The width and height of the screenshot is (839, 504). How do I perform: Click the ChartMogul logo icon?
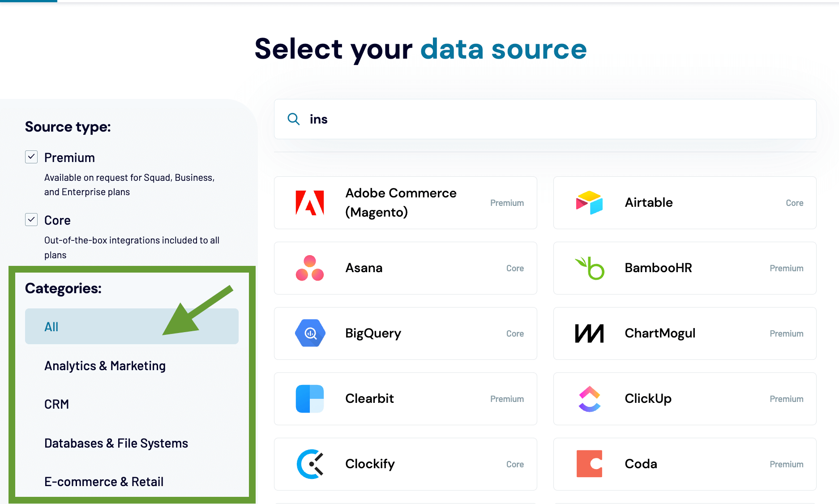(590, 333)
